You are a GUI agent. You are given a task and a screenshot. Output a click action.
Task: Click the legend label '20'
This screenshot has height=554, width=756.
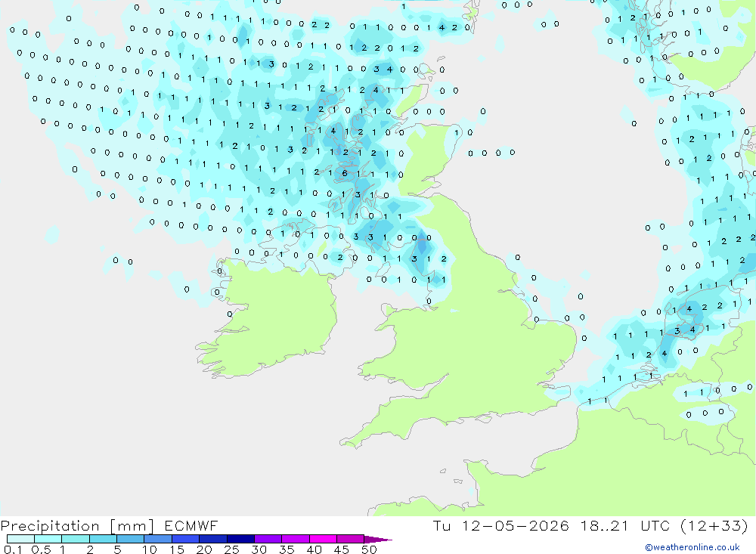tap(204, 549)
